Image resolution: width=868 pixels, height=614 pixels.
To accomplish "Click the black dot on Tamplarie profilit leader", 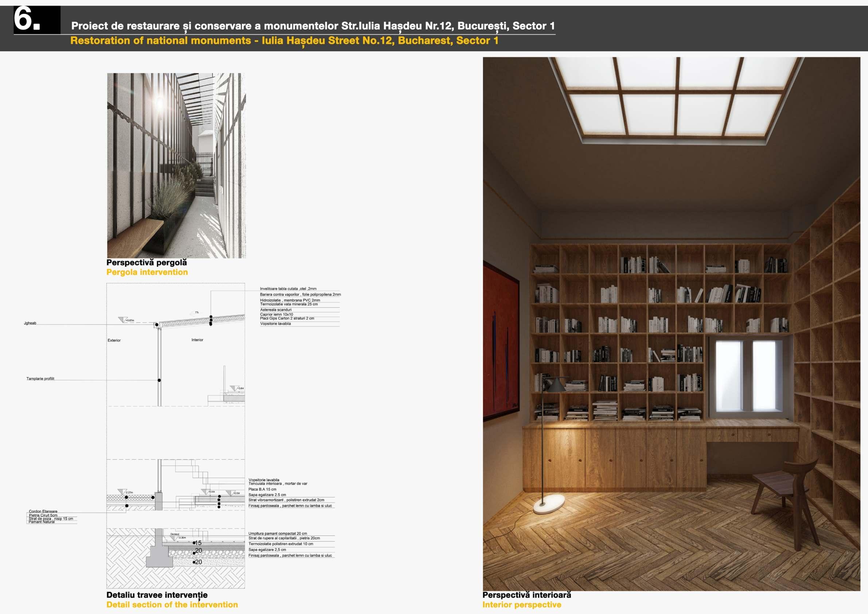I will tap(159, 380).
